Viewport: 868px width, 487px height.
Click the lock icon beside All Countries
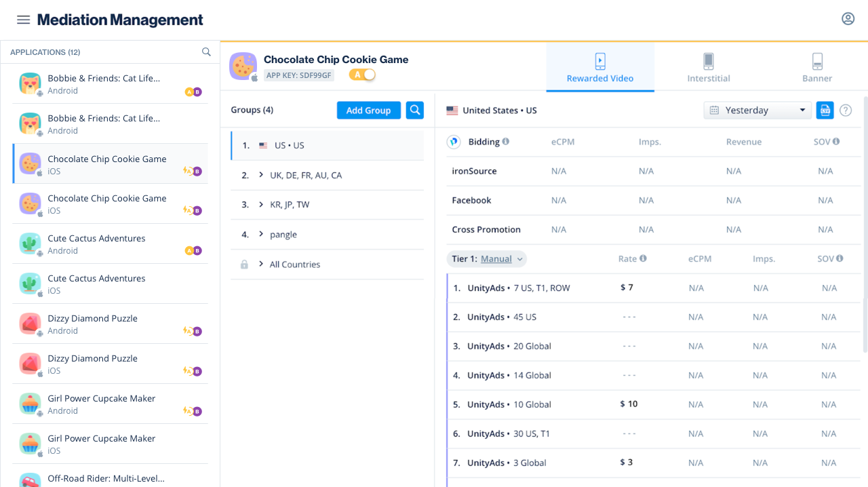click(x=244, y=265)
